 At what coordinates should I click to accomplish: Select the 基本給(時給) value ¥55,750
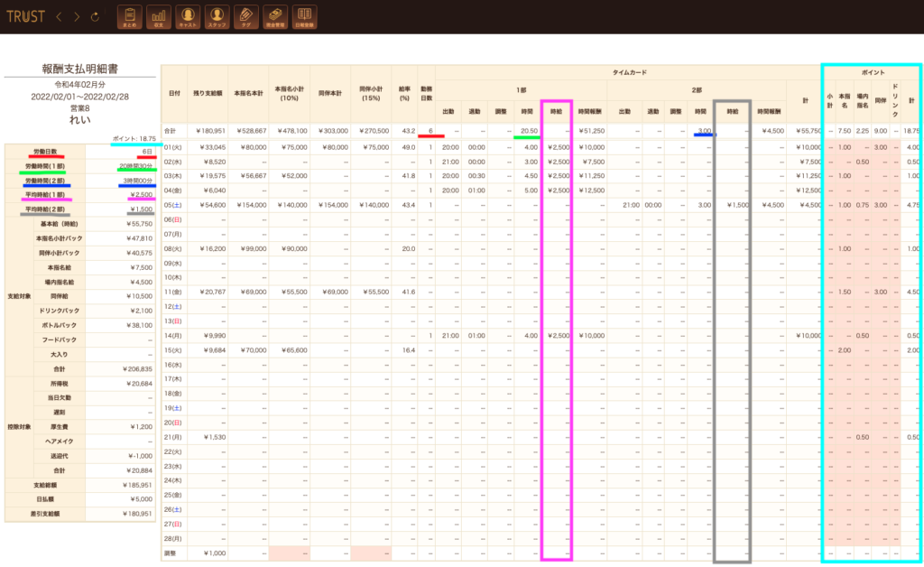139,224
